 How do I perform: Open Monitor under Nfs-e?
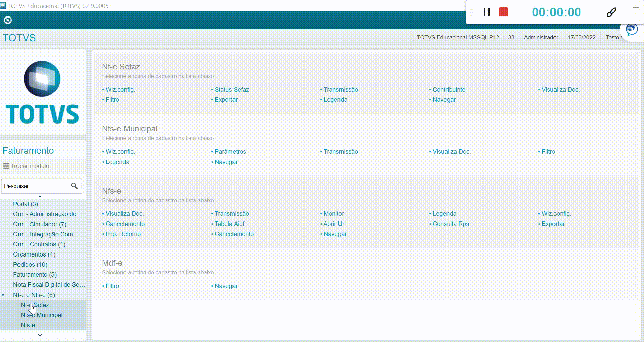click(334, 214)
